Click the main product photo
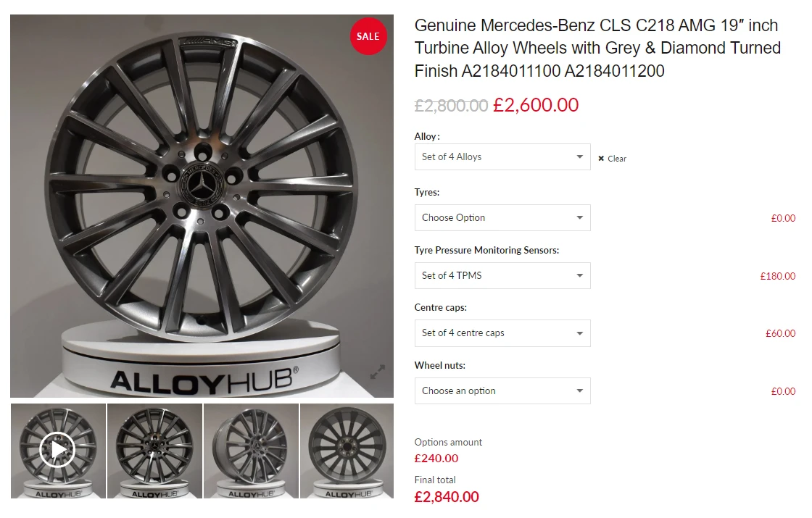Viewport: 812px width, 518px height. coord(202,206)
